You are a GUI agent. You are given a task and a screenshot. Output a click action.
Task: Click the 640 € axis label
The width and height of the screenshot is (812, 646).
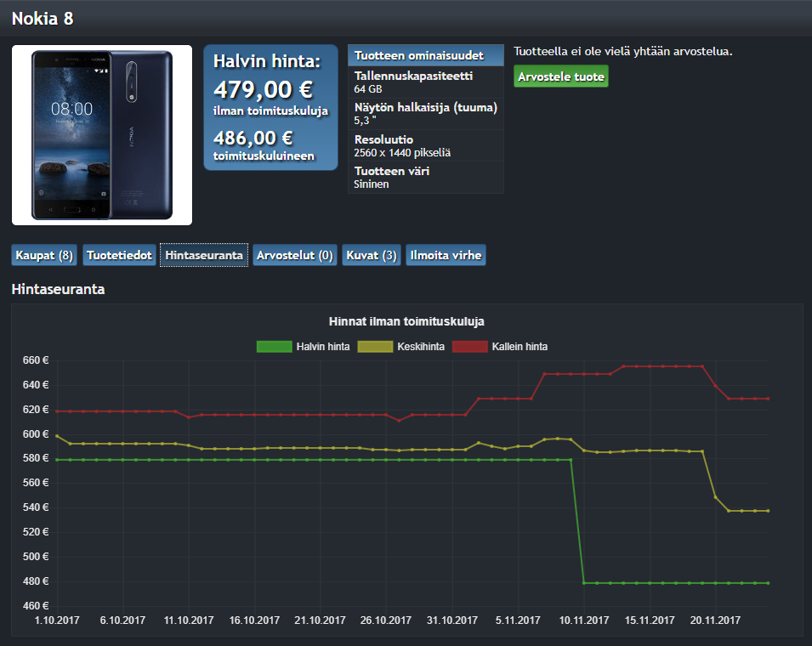36,384
